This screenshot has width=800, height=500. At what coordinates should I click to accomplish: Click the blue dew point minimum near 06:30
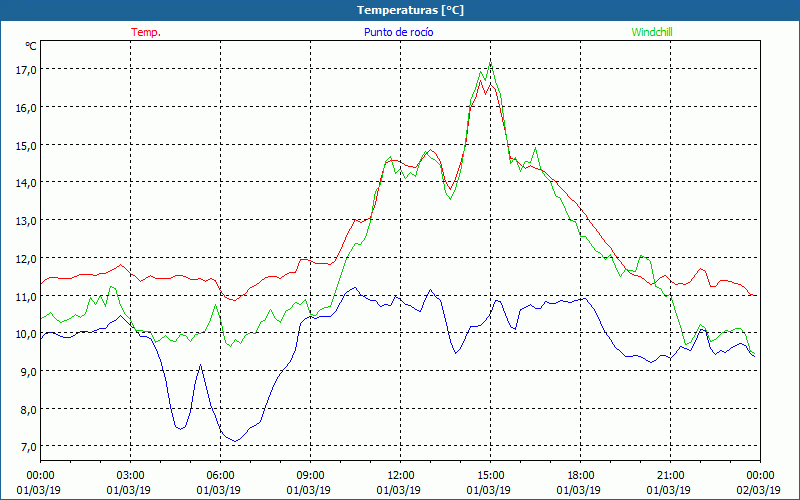click(235, 441)
